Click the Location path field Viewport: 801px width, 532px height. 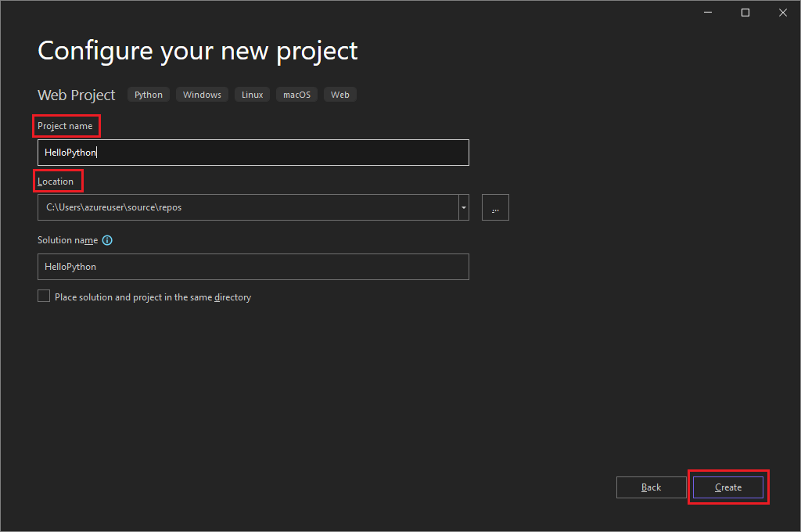(x=248, y=207)
